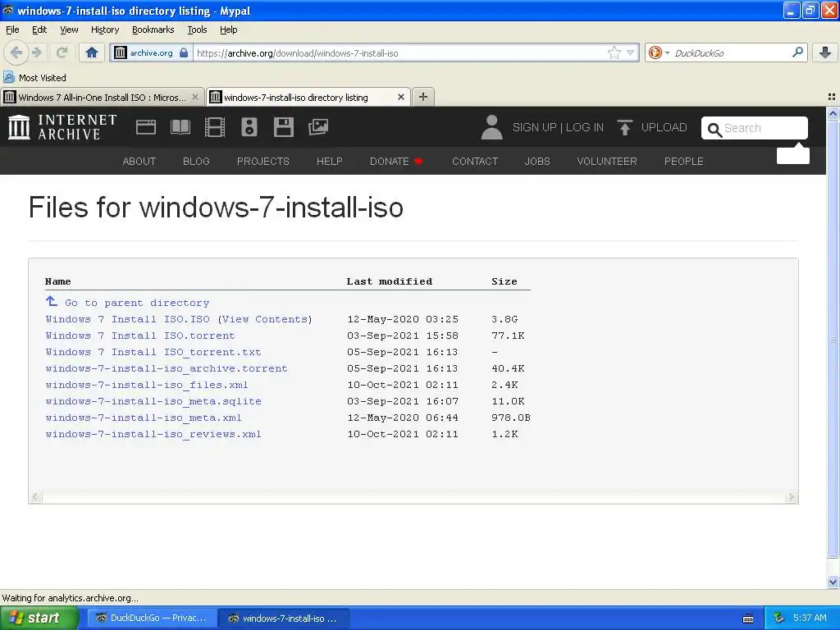Click the Upload arrow icon

(624, 127)
